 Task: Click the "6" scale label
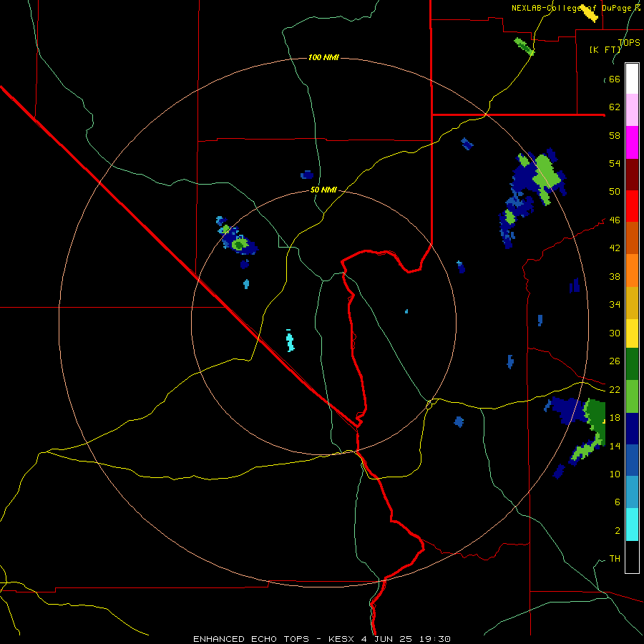point(618,502)
